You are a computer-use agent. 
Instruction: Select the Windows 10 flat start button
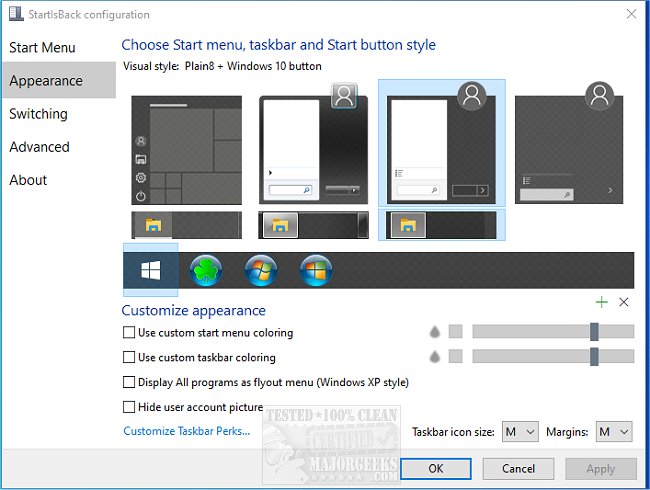150,270
